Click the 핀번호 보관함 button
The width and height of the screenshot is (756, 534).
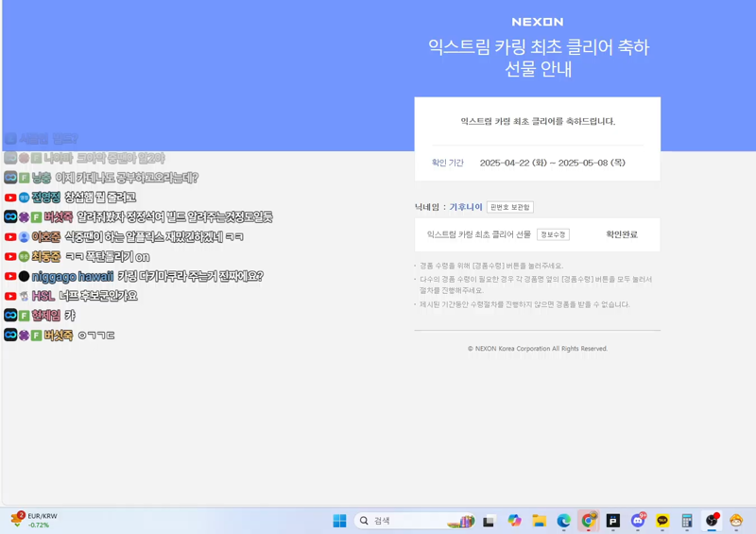509,207
